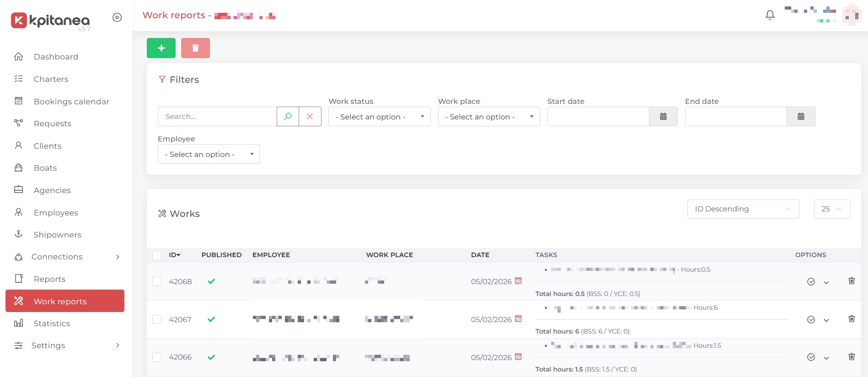Click the circled check icon for row 42066
868x377 pixels.
pos(811,357)
